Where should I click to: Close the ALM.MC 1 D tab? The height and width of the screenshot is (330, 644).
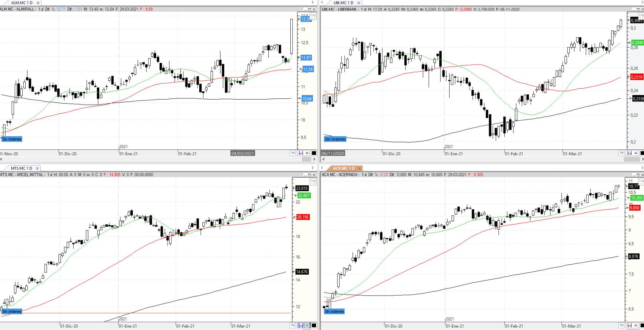(38, 3)
